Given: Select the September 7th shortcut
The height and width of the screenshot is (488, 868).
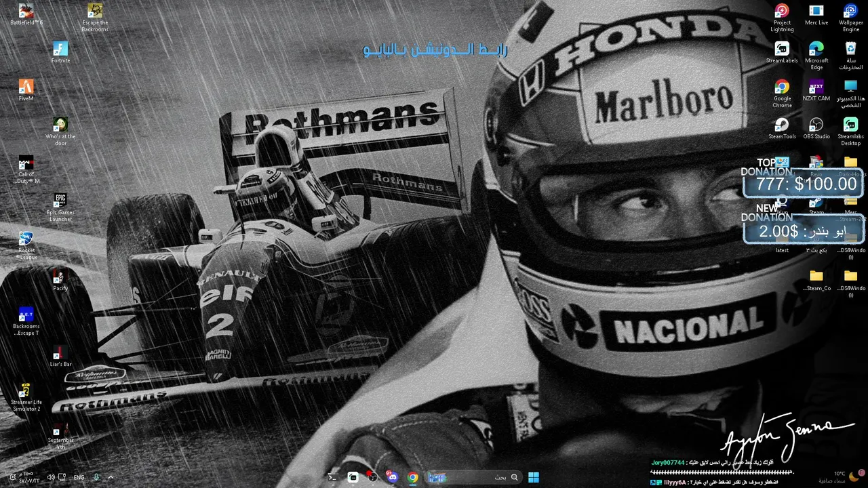Looking at the screenshot, I should pos(60,435).
